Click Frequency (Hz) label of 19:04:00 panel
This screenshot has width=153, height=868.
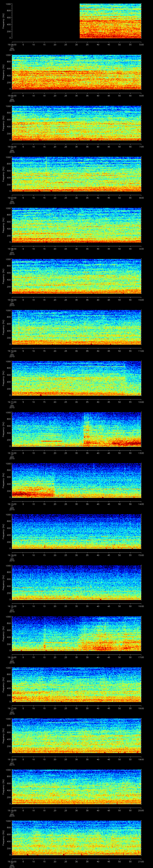[3, 21]
